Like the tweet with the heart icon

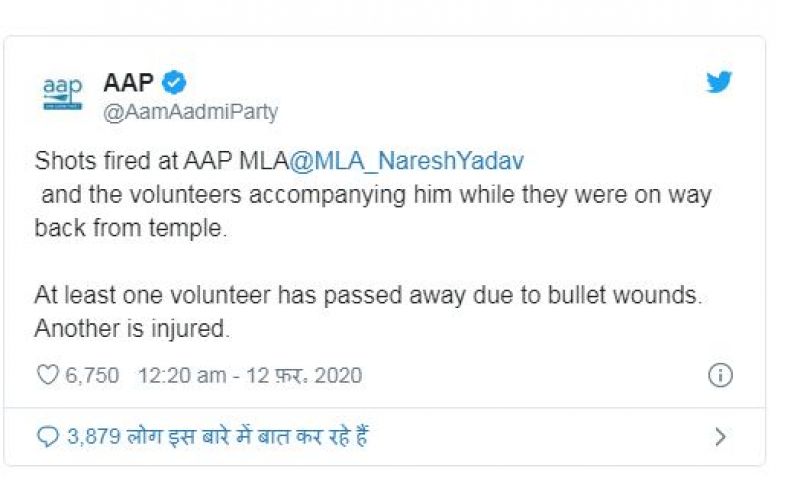click(x=47, y=376)
